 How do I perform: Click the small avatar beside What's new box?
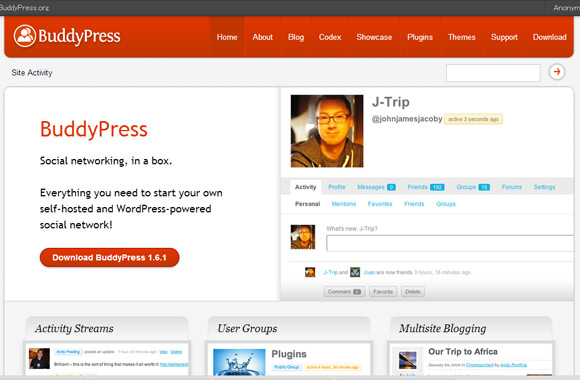pos(303,237)
